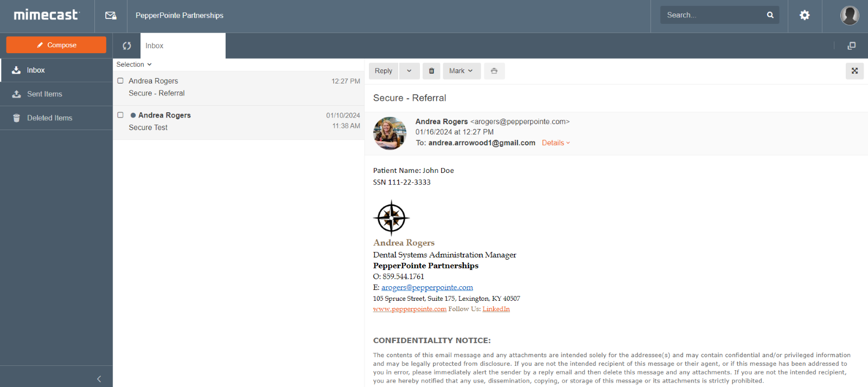Screen dimensions: 868x387
Task: Collapse the left sidebar
Action: pos(99,379)
